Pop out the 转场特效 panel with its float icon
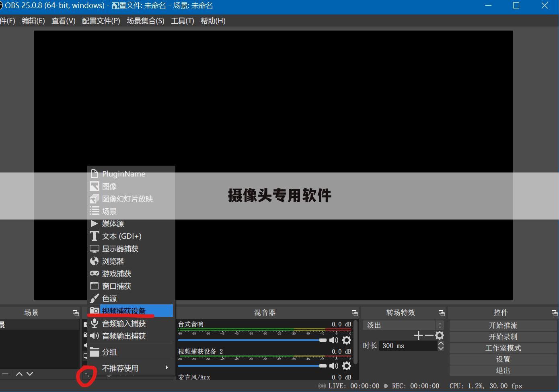Viewport: 559px width, 392px height. (x=442, y=313)
